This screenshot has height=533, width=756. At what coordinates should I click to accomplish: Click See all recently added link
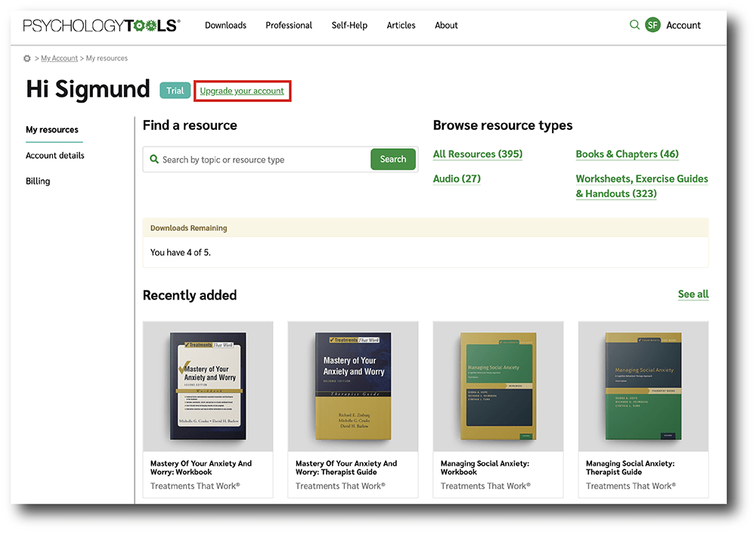pos(693,294)
